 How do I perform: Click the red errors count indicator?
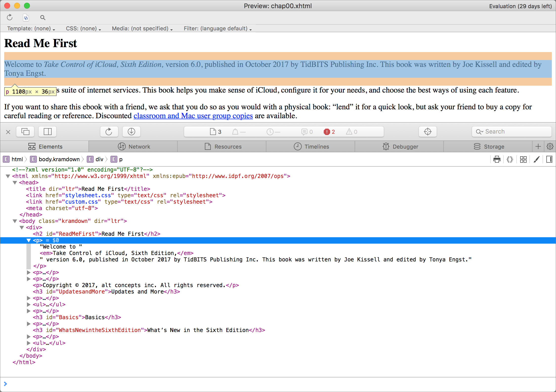329,132
